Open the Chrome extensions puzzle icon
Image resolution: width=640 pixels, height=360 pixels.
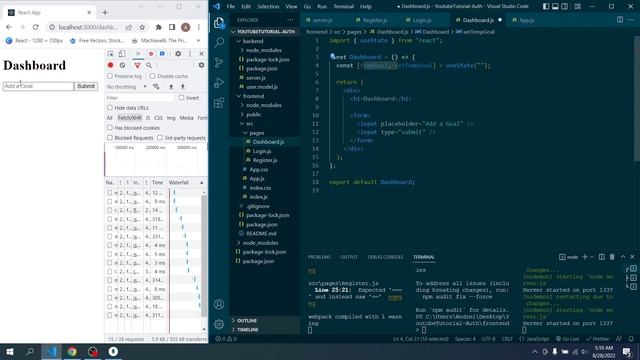pos(159,27)
